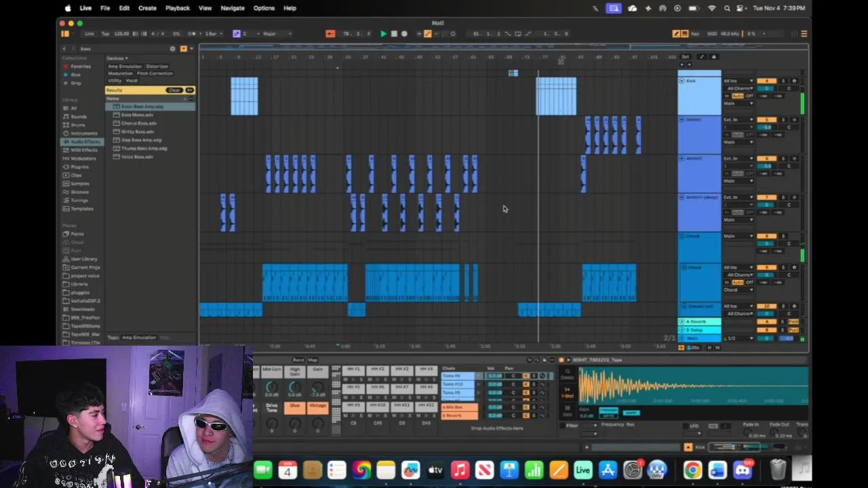Image resolution: width=868 pixels, height=488 pixels.
Task: Open the Navigate menu
Action: pyautogui.click(x=233, y=8)
